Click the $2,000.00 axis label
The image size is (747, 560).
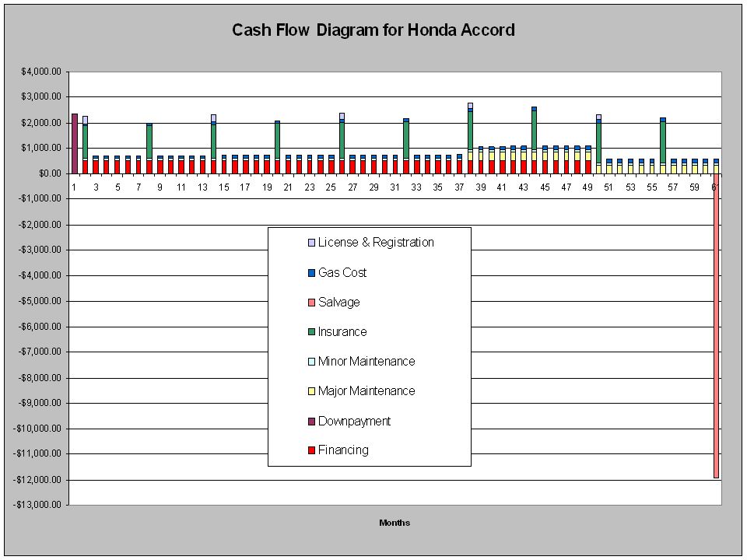[41, 123]
